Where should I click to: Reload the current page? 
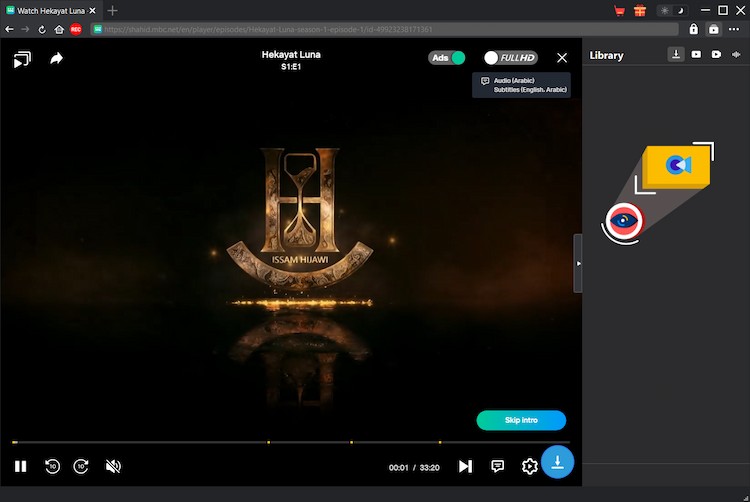point(42,30)
